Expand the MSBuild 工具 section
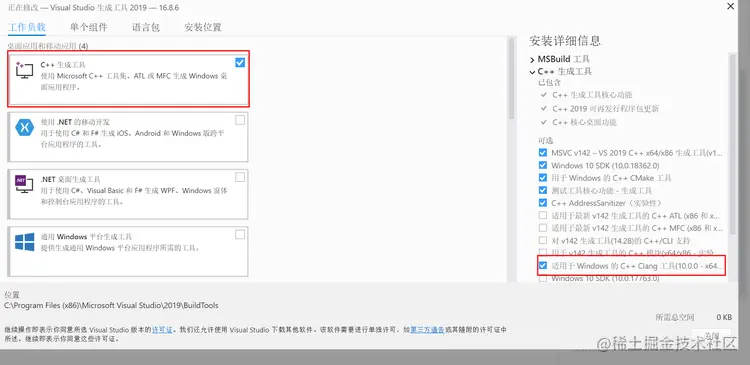Screen dimensions: 750x365 [532, 60]
